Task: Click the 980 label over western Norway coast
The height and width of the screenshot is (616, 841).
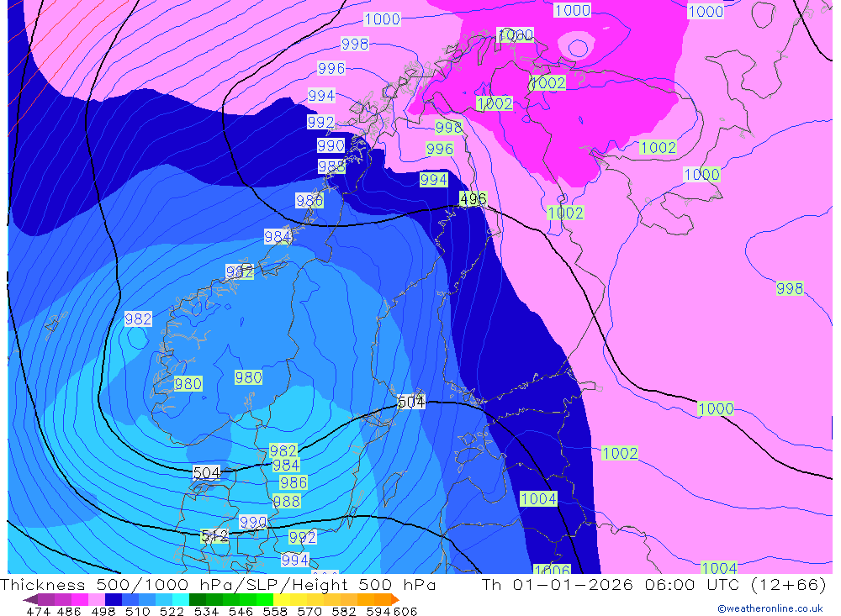Action: (x=188, y=384)
